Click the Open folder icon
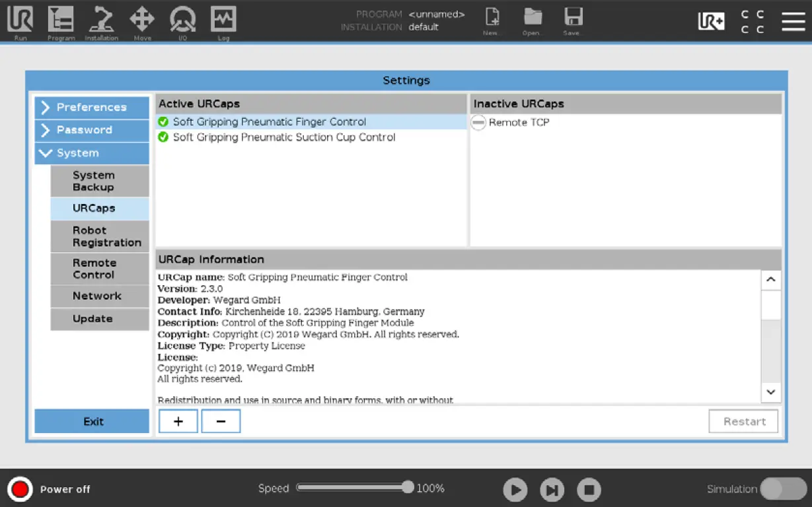The image size is (812, 507). (533, 22)
